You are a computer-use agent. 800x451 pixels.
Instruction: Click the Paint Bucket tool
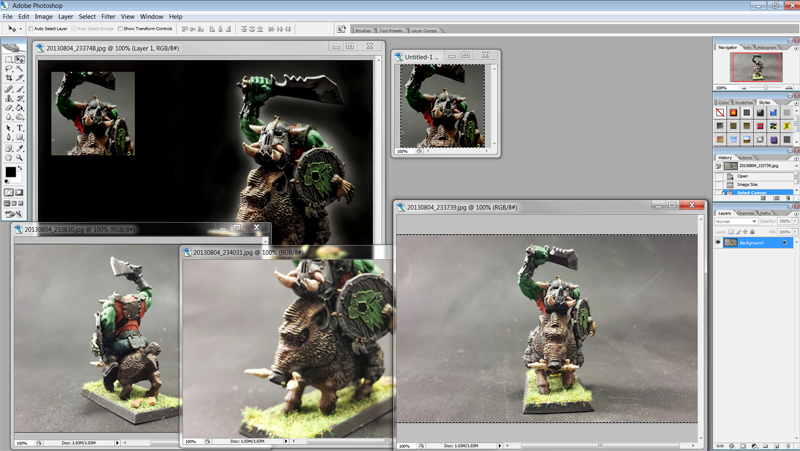pyautogui.click(x=19, y=108)
